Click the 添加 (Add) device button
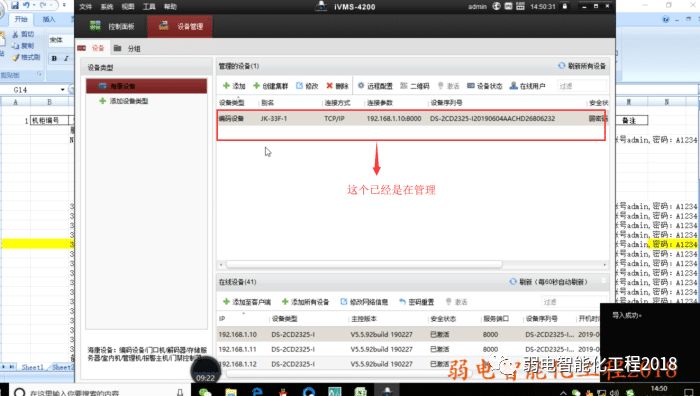700x396 pixels. click(234, 86)
